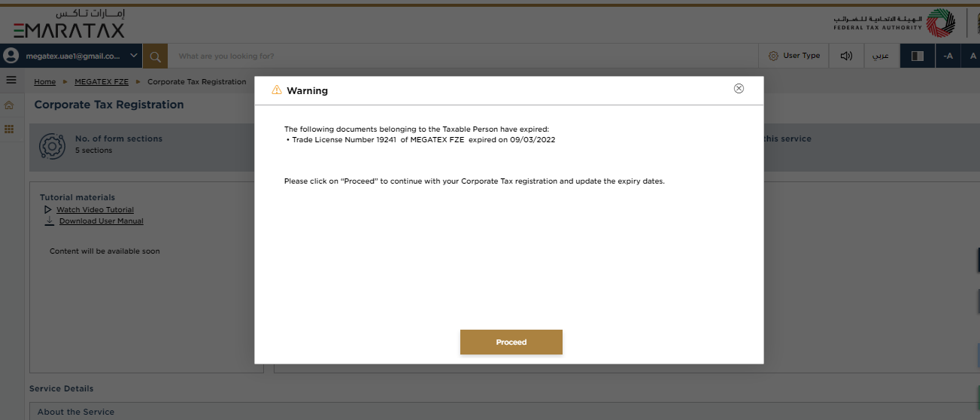Switch language to Arabic (عربي)

(880, 56)
